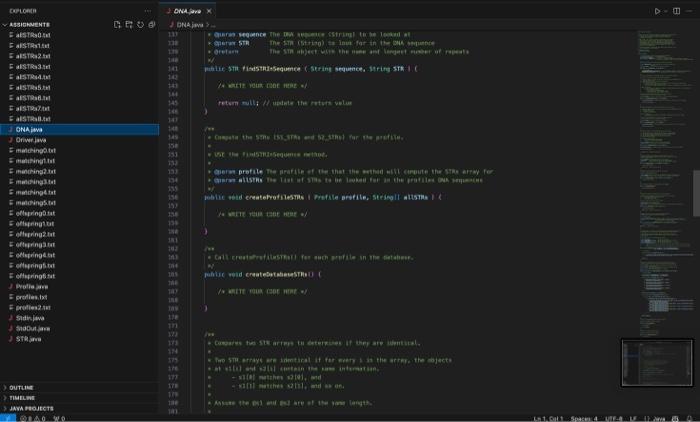This screenshot has height=422, width=700.
Task: Open offspring1.txt file
Action: pyautogui.click(x=36, y=224)
